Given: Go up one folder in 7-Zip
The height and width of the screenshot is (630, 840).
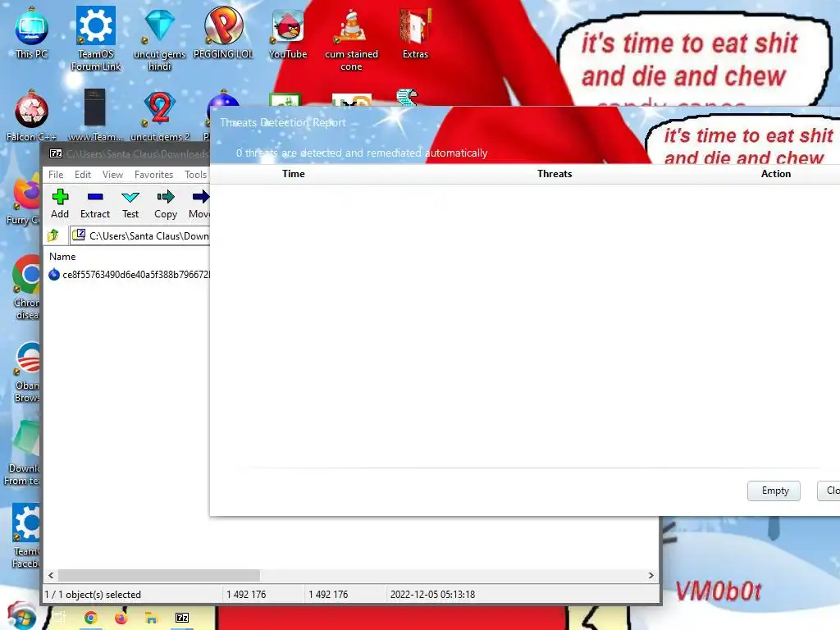Looking at the screenshot, I should [53, 235].
